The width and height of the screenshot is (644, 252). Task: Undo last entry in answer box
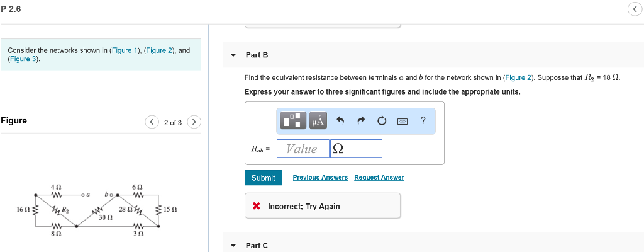click(x=340, y=121)
